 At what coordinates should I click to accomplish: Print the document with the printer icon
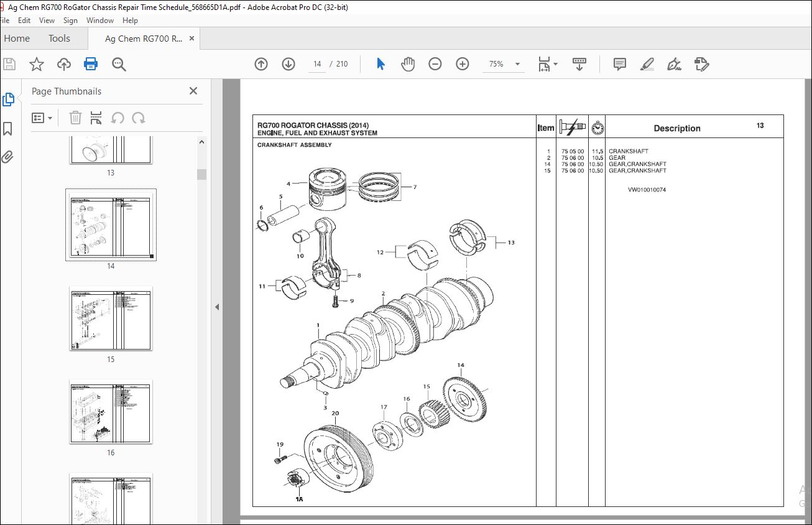(91, 64)
